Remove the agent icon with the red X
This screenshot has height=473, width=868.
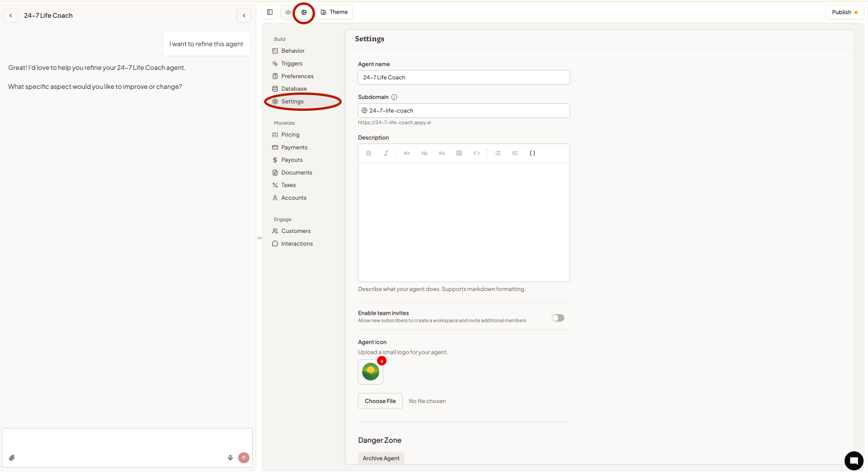tap(382, 361)
